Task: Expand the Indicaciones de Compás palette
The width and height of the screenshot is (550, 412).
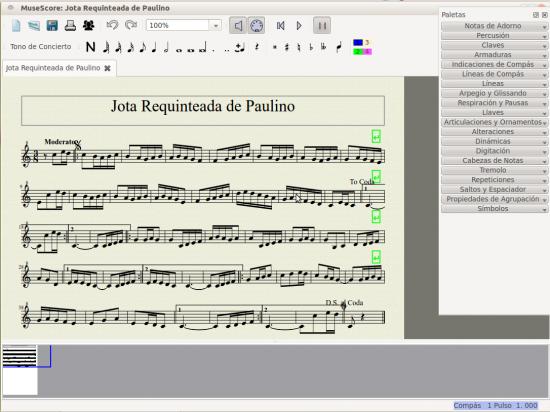Action: pyautogui.click(x=494, y=65)
